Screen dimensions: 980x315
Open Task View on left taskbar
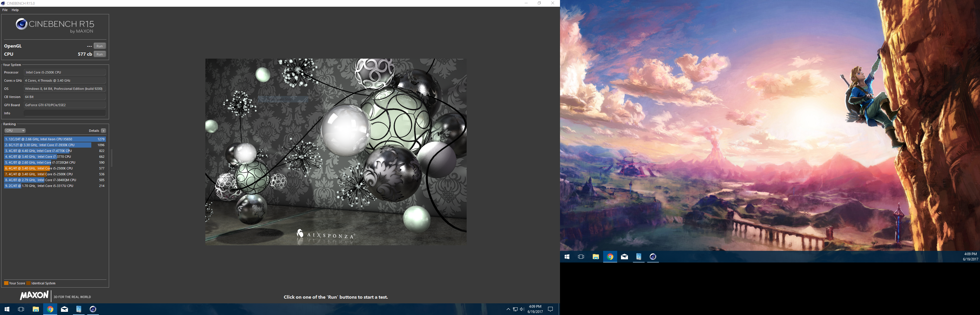point(21,309)
